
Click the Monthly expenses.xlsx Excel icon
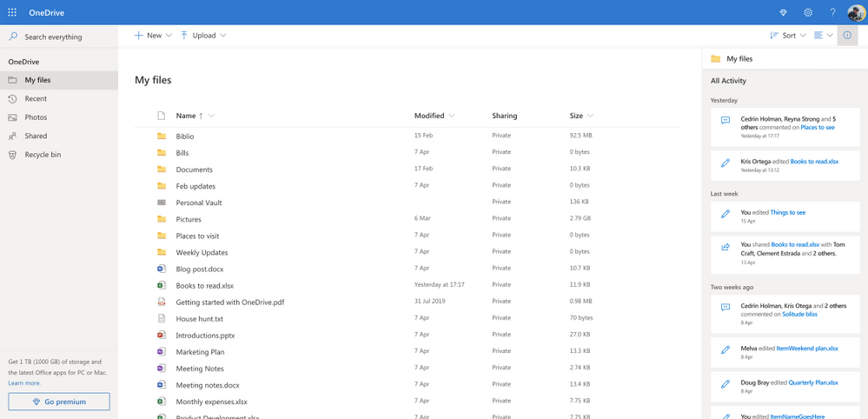click(x=162, y=402)
